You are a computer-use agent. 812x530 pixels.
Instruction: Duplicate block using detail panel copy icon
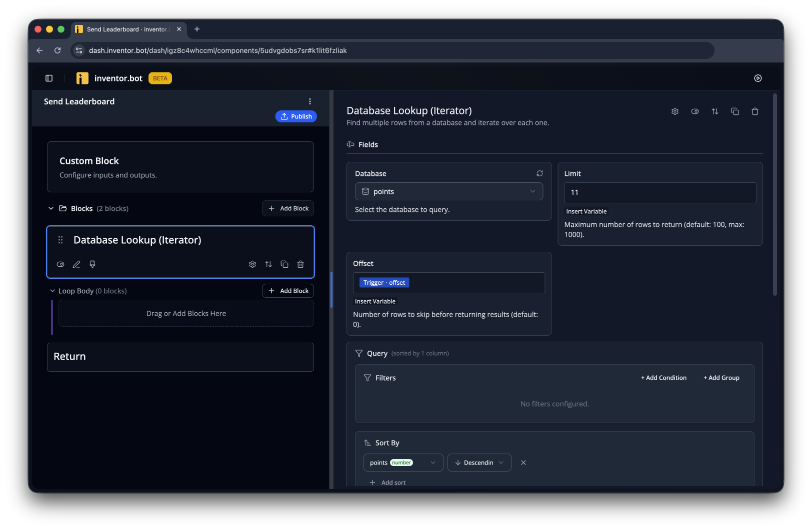tap(735, 111)
